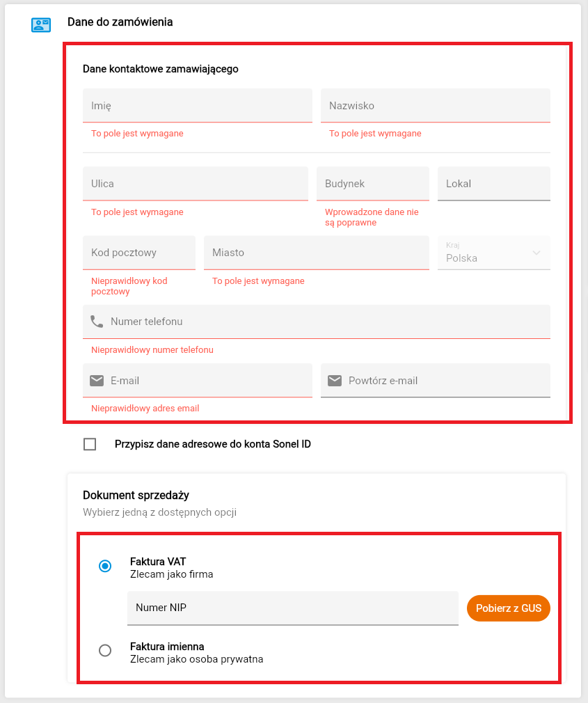The image size is (588, 703).
Task: Click the Numer NIP input field
Action: tap(292, 608)
